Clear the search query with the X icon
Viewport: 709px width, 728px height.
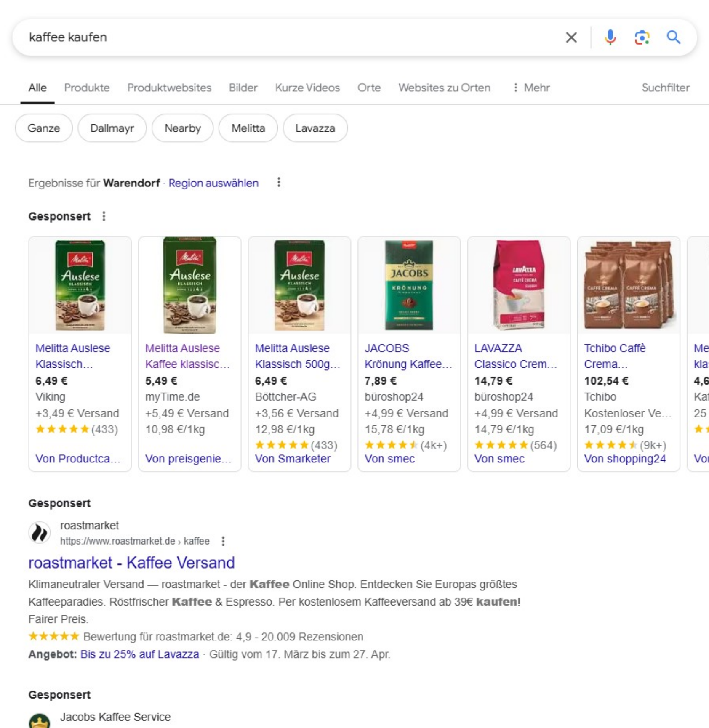pyautogui.click(x=571, y=37)
